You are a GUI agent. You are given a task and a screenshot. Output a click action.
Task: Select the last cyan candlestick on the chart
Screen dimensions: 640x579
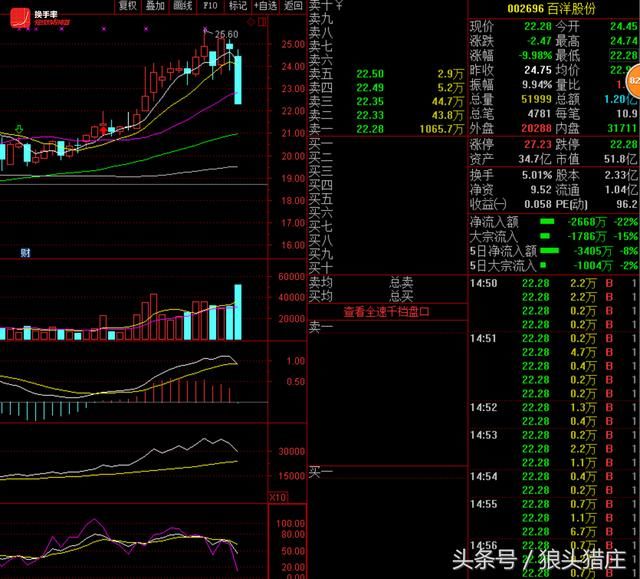[x=238, y=80]
